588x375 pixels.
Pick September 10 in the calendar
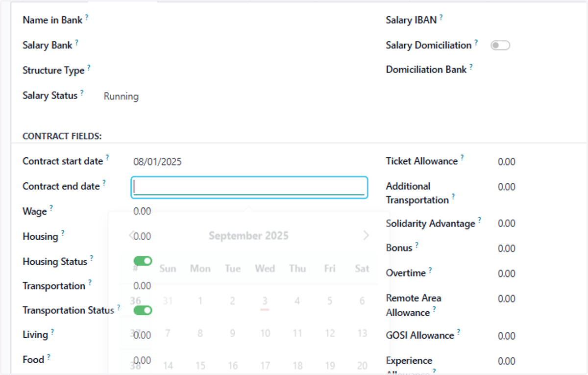265,334
